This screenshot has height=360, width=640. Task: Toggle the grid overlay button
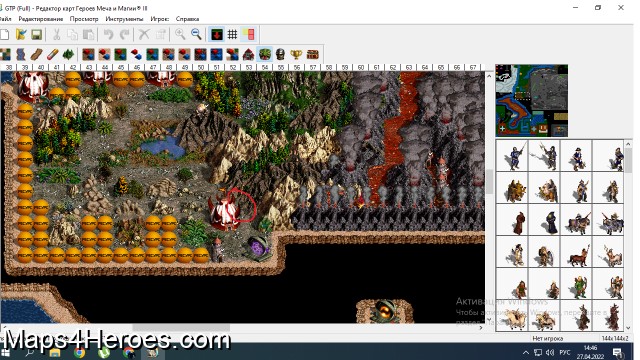point(232,34)
